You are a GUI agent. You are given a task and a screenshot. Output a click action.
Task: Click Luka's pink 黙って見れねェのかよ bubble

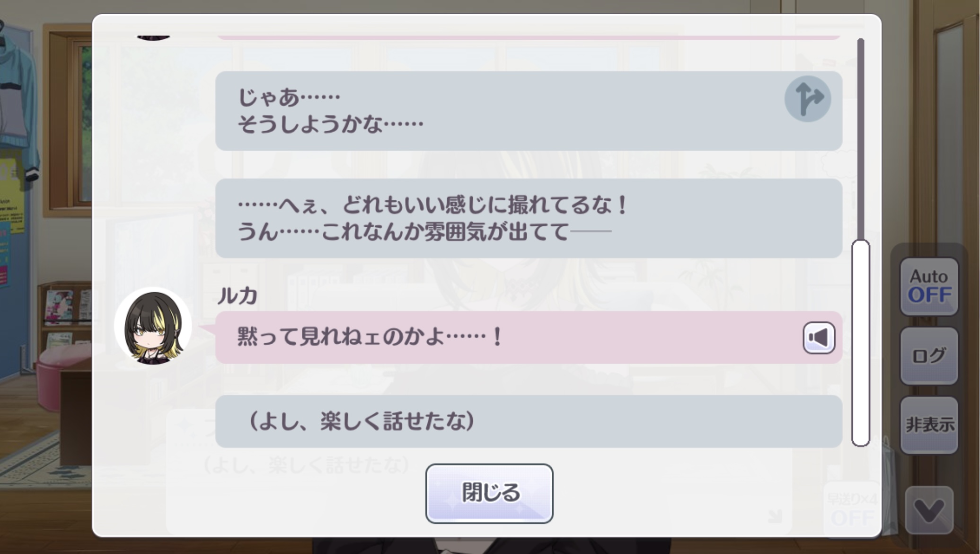coord(529,338)
